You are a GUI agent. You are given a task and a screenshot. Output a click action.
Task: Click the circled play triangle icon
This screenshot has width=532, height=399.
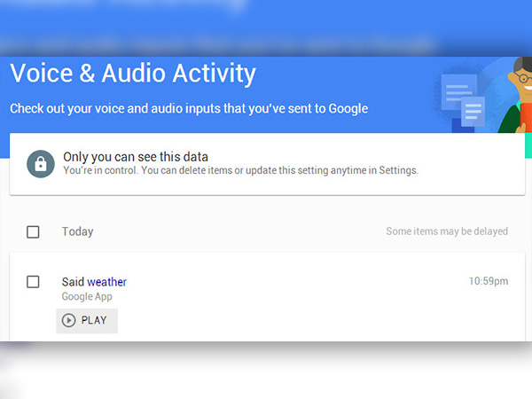coord(69,320)
